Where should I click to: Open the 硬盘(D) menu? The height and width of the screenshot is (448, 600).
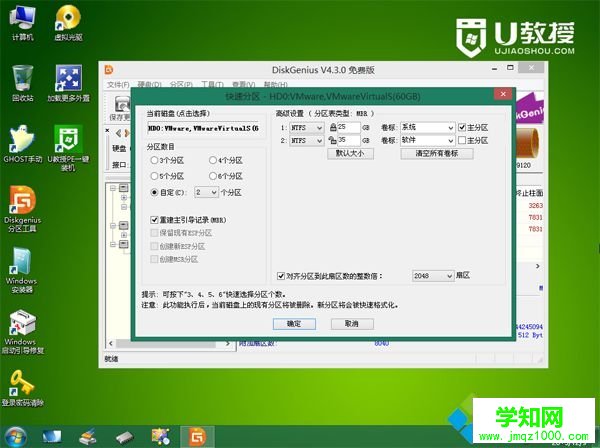(x=150, y=85)
